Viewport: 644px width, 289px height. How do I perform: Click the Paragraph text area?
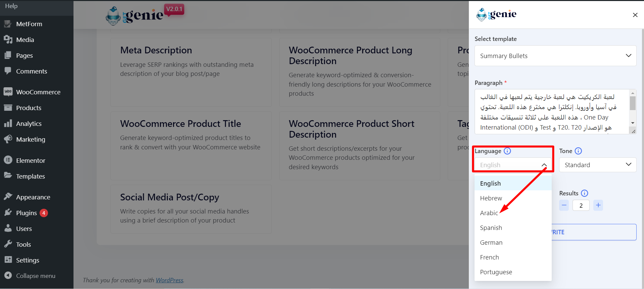(552, 111)
